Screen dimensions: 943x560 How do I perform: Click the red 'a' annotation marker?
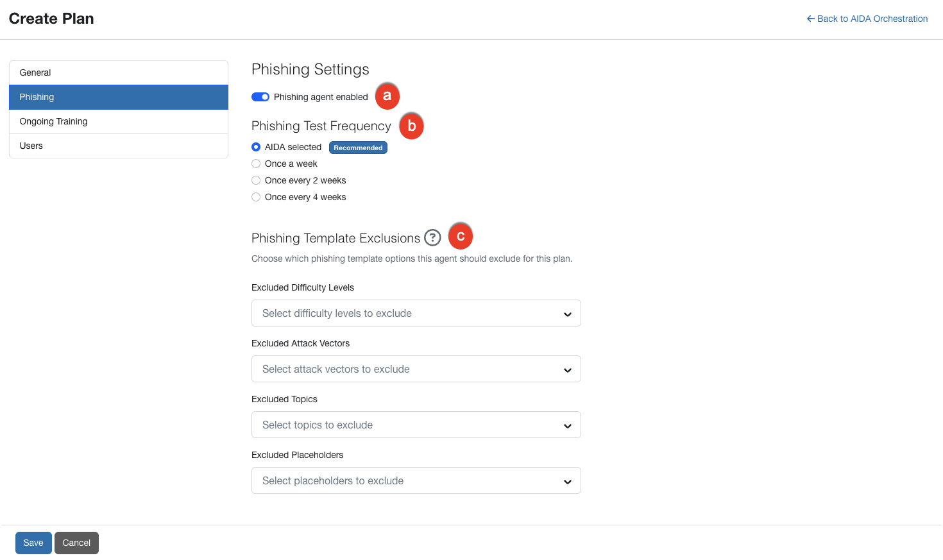(387, 96)
